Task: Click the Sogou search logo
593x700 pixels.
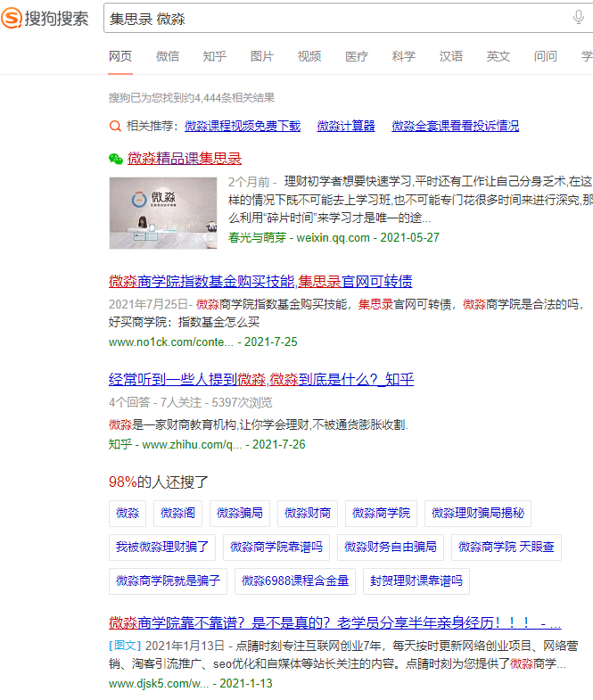Action: [x=45, y=18]
